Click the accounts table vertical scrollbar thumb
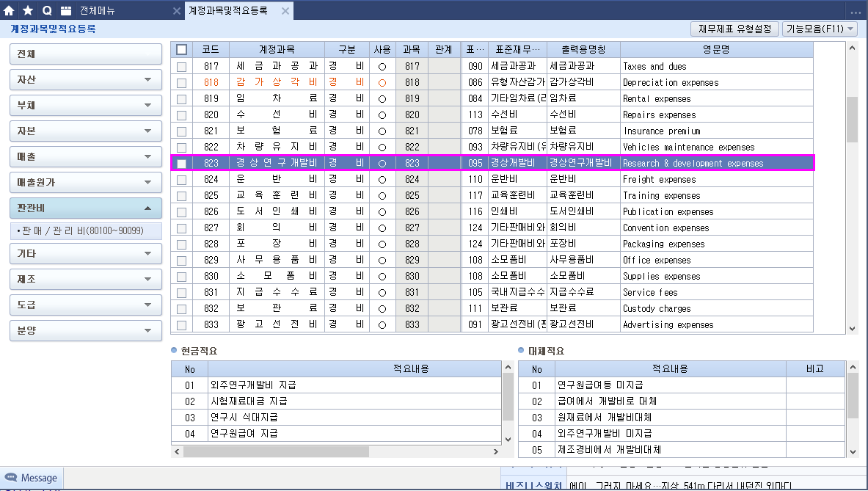Viewport: 868px width, 491px height. tap(852, 120)
